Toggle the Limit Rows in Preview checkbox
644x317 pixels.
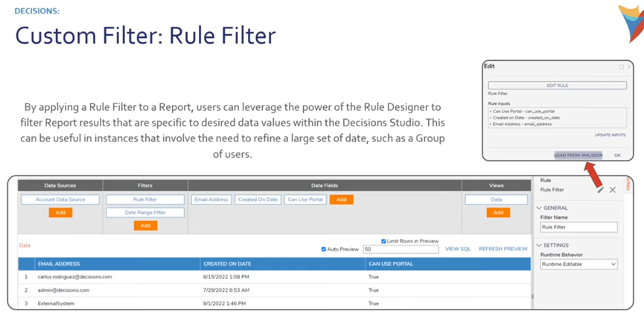tap(383, 241)
